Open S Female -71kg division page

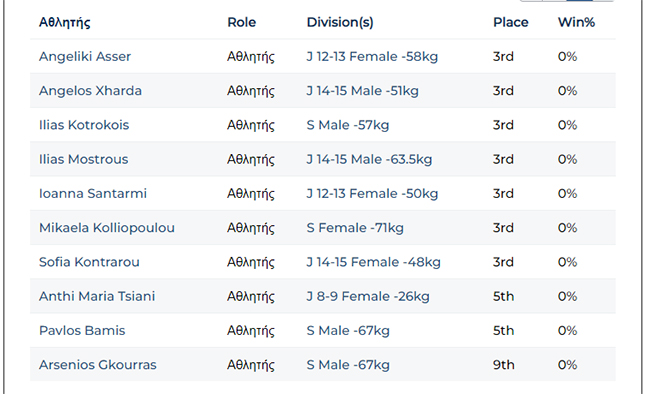[355, 228]
